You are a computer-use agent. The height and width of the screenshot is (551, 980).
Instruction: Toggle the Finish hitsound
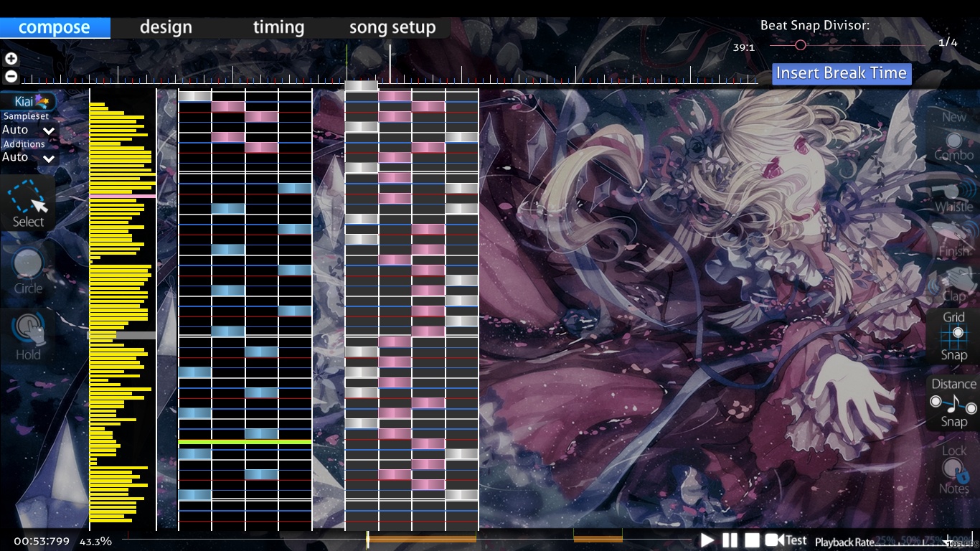(x=953, y=240)
